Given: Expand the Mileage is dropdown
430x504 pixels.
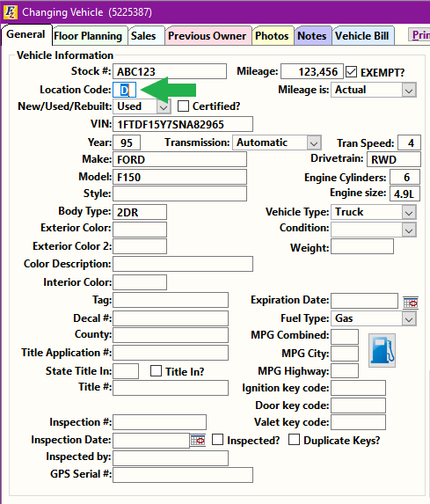Looking at the screenshot, I should pos(409,90).
